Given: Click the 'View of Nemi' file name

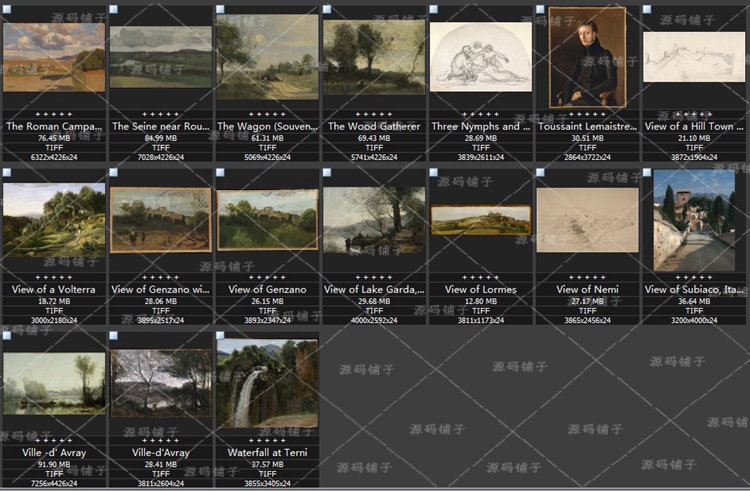Looking at the screenshot, I should pyautogui.click(x=587, y=290).
